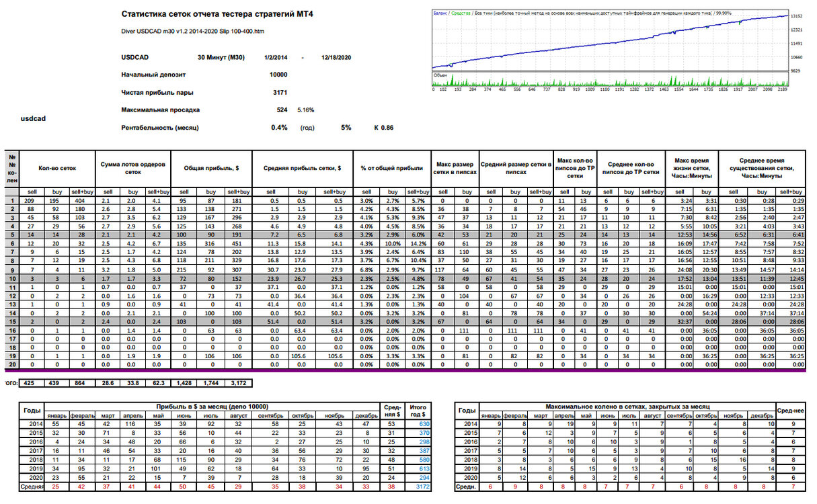Click the 'Средства' legend entry on the chart

461,13
